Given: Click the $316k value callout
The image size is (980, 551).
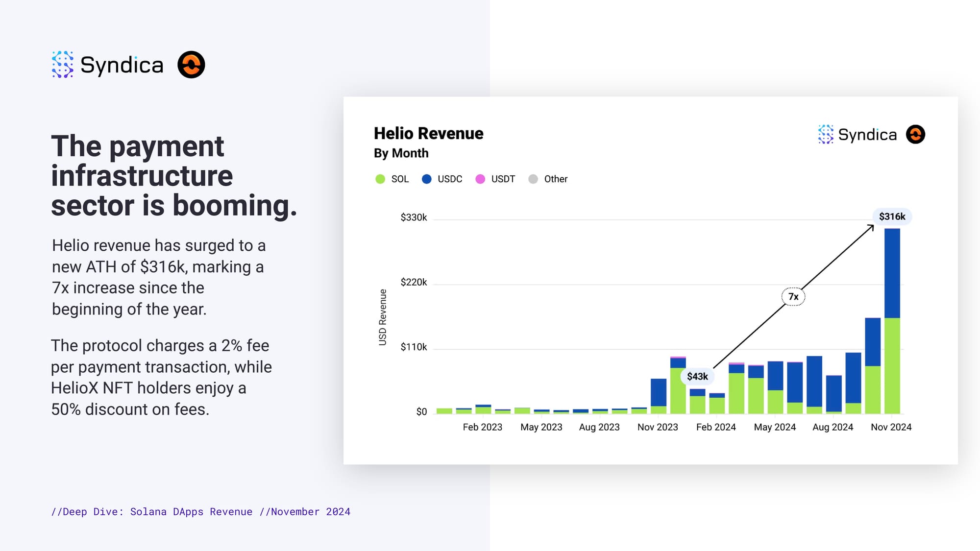Looking at the screenshot, I should click(892, 216).
